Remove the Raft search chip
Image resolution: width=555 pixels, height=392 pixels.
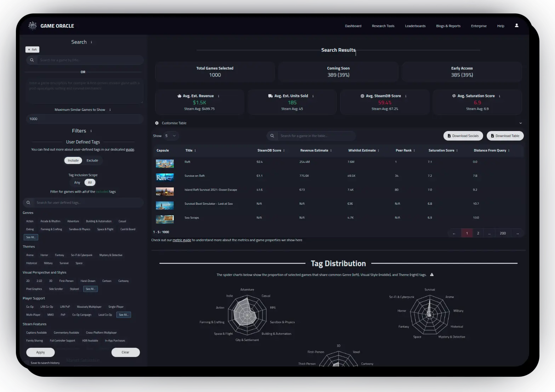(29, 50)
